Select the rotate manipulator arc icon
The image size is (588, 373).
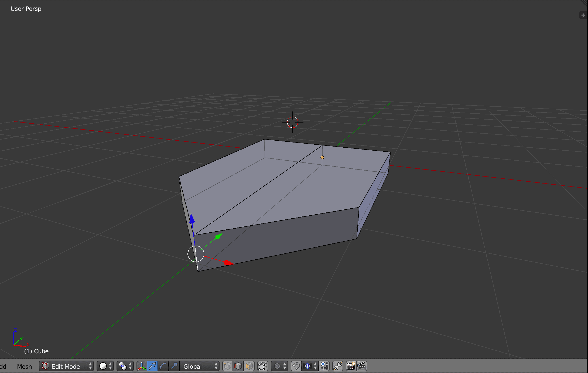click(x=163, y=366)
